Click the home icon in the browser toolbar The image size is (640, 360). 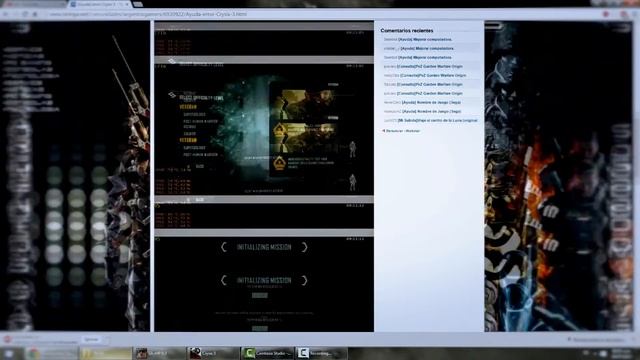tap(35, 14)
